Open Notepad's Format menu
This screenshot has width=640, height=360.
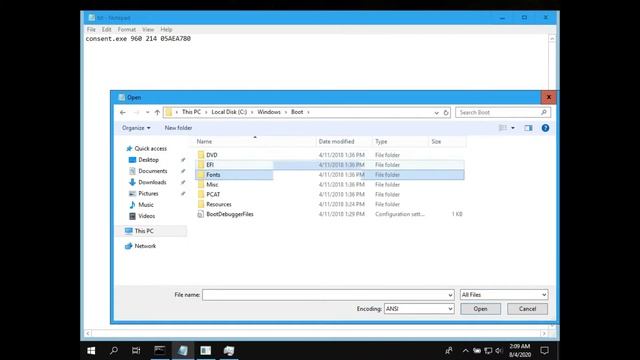(127, 29)
